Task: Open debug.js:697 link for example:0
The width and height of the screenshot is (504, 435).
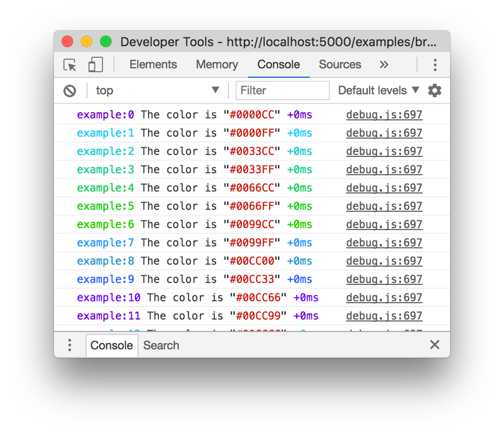Action: tap(384, 115)
